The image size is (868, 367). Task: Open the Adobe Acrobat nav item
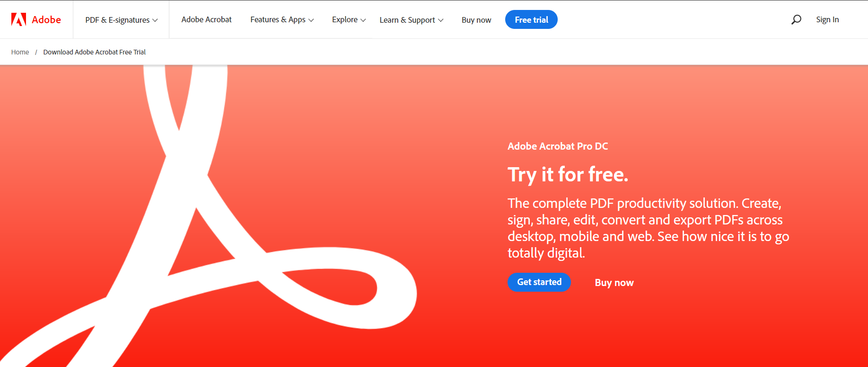(x=206, y=19)
